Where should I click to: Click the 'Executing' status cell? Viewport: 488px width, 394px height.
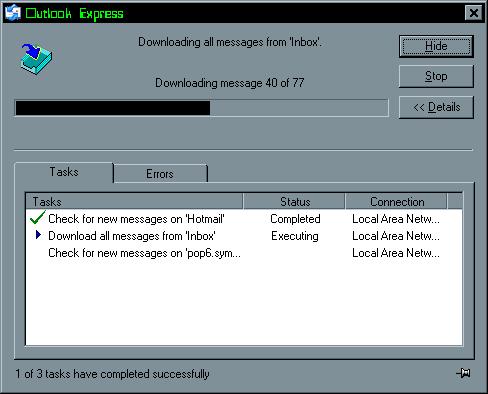pyautogui.click(x=295, y=236)
